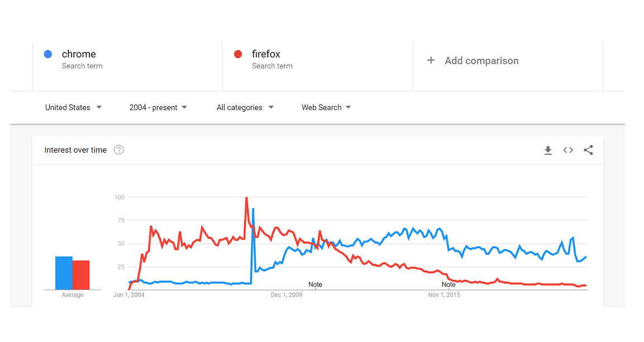Share the interest over time chart

pyautogui.click(x=588, y=150)
